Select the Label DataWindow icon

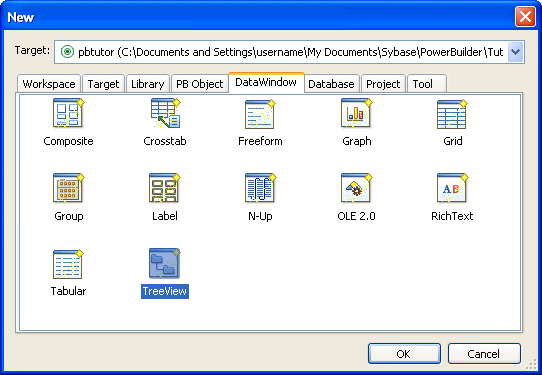(x=164, y=188)
